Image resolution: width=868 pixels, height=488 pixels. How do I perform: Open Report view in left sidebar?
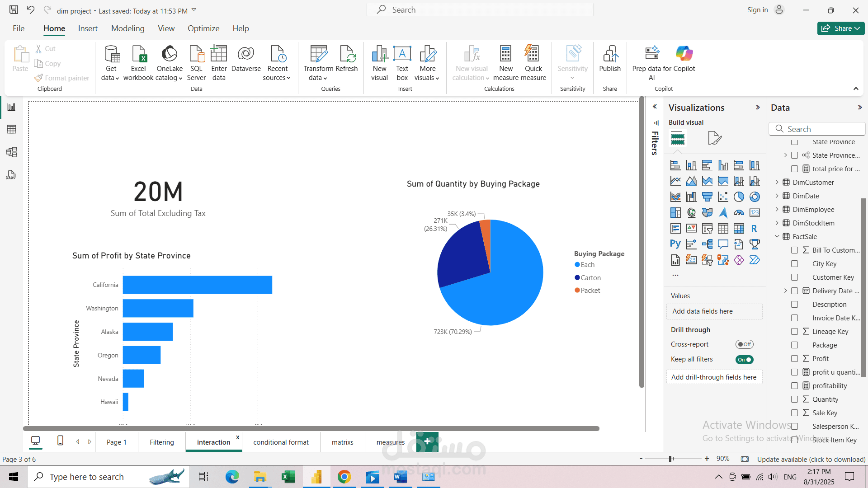(12, 107)
